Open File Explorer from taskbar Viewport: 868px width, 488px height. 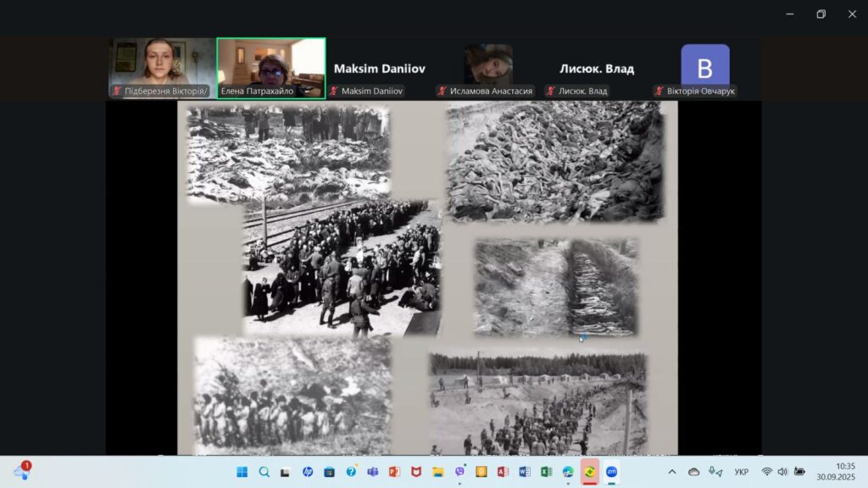[x=437, y=472]
